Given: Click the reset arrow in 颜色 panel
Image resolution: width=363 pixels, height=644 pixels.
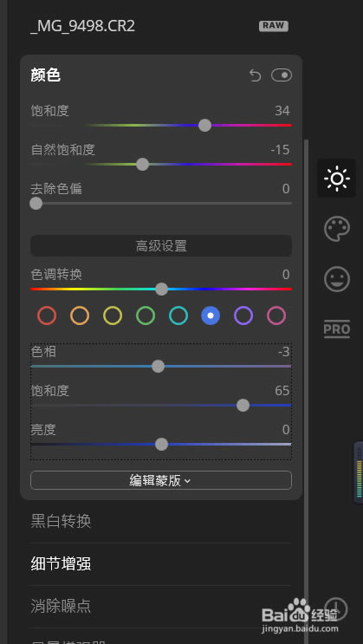Looking at the screenshot, I should (255, 75).
